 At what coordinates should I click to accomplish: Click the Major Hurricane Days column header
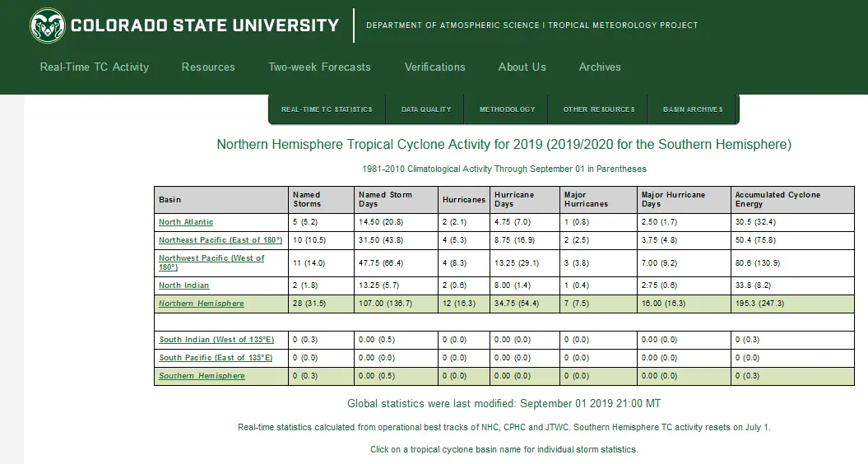(x=685, y=200)
